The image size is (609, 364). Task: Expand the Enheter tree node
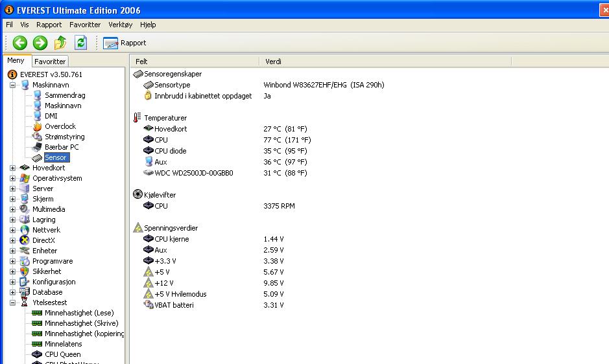[12, 251]
